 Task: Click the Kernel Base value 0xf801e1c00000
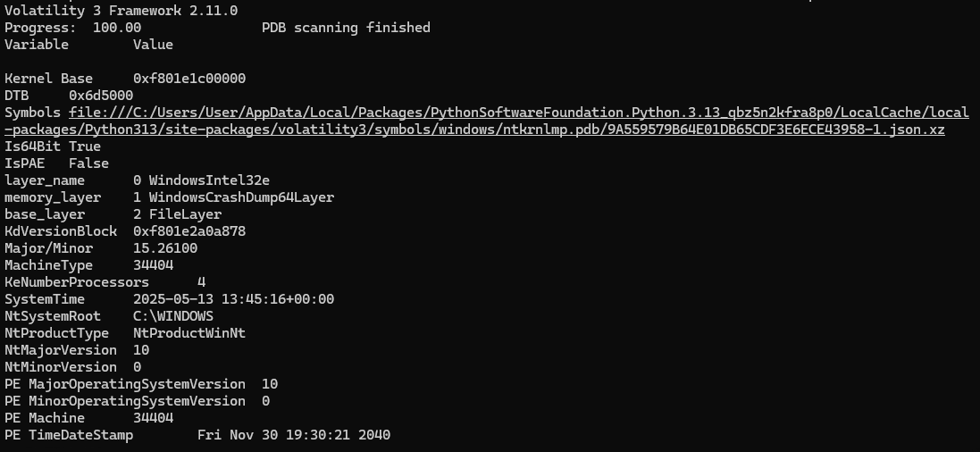pos(189,79)
